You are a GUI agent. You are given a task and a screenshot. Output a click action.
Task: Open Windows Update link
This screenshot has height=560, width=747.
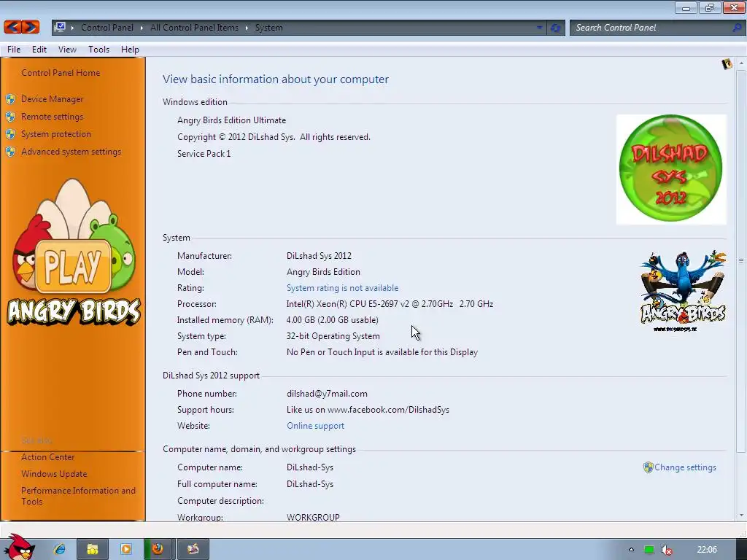[x=54, y=474]
